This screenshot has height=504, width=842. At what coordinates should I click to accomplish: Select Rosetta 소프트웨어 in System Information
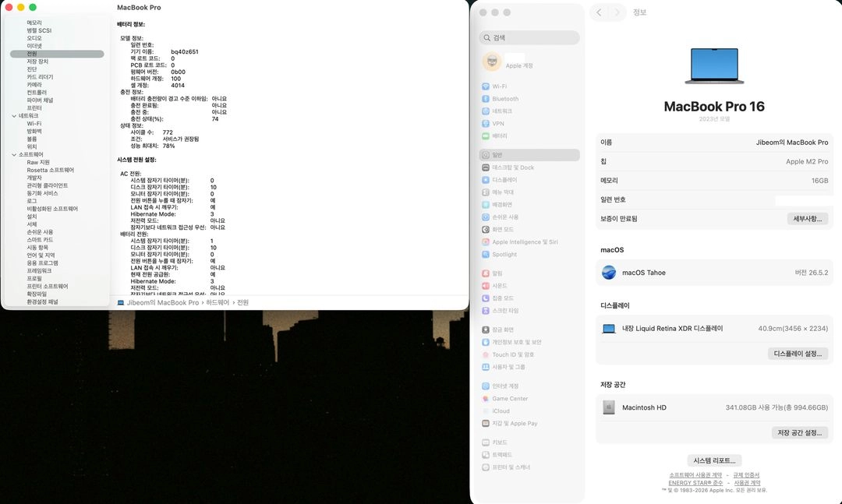tap(51, 170)
